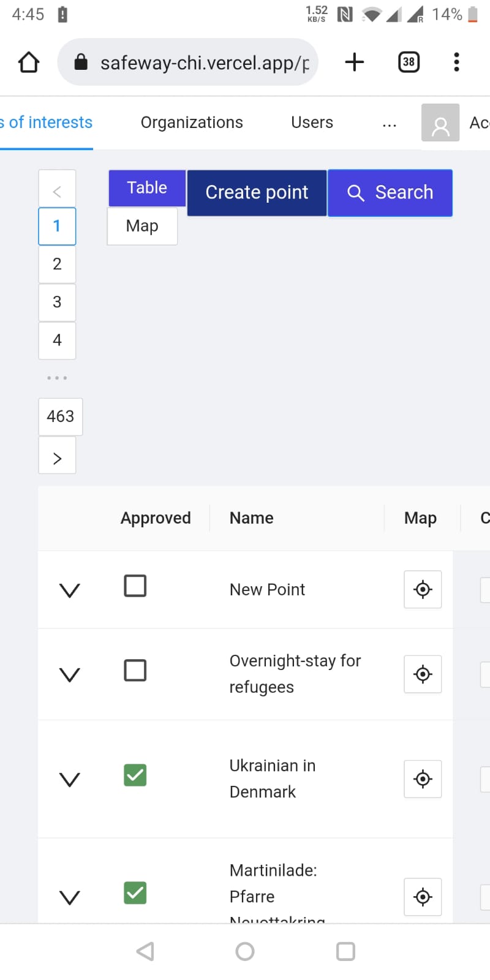Jump to page 463 of results
The width and height of the screenshot is (490, 980).
coord(60,416)
